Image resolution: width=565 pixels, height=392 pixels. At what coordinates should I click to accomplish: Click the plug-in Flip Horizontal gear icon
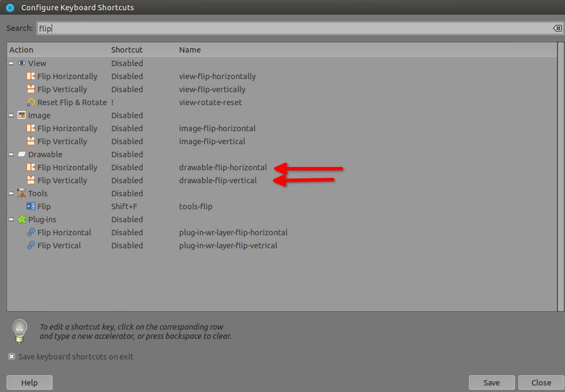pyautogui.click(x=31, y=232)
